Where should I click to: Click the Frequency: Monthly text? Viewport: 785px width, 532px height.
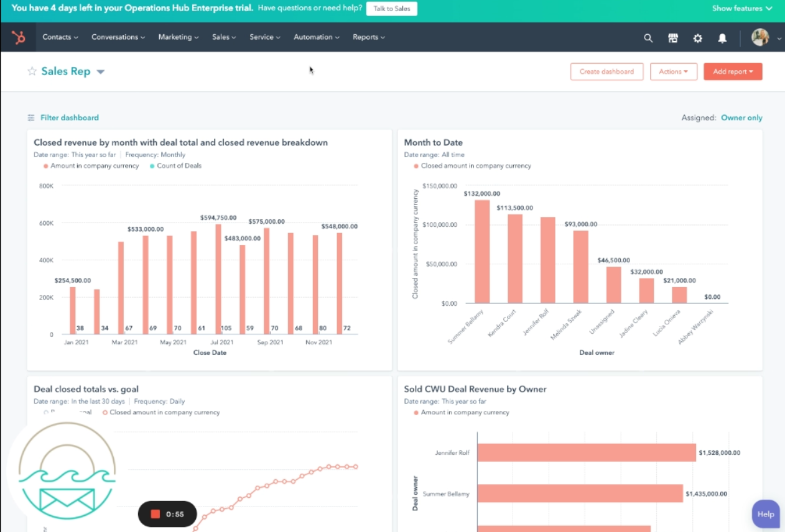[x=156, y=155]
